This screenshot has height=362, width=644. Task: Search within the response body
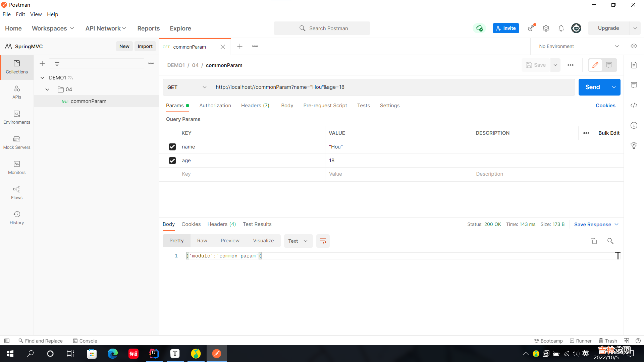click(610, 241)
